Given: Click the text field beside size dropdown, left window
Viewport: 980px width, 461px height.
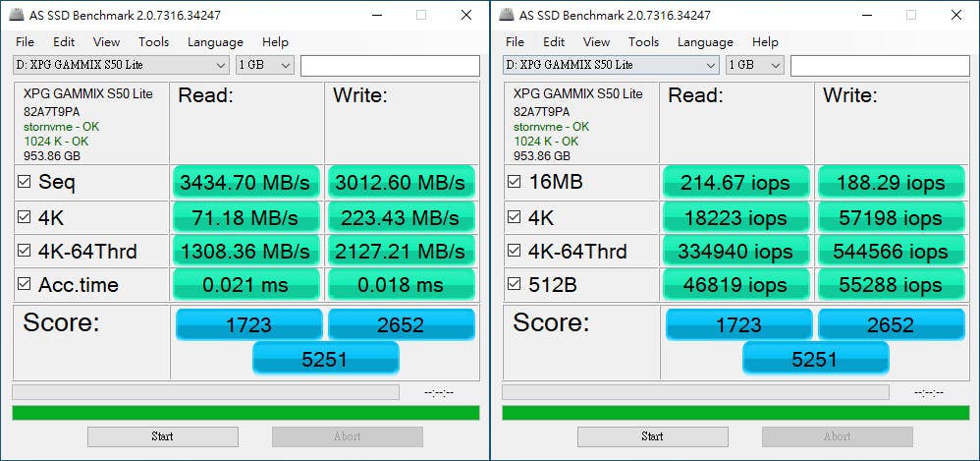Looking at the screenshot, I should tap(390, 66).
